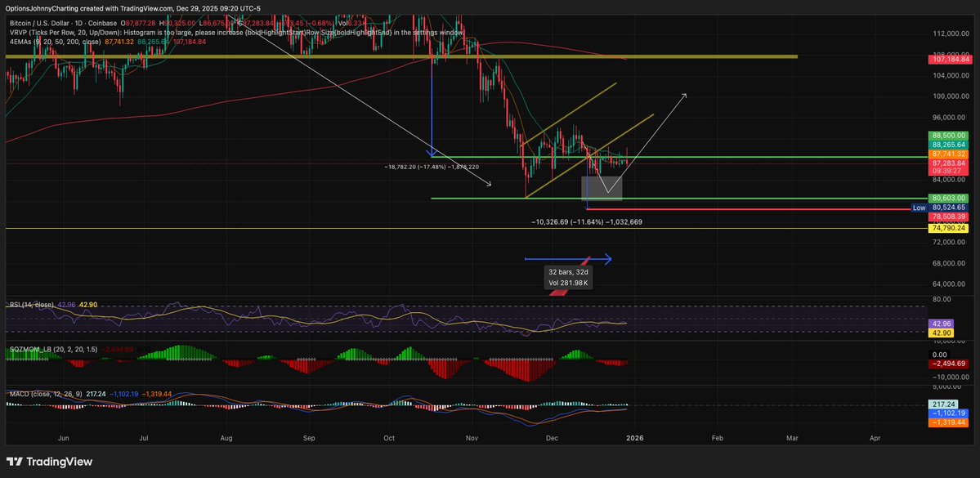The width and height of the screenshot is (980, 478).
Task: Click the blue −1,102.19 MACD axis label
Action: coord(949,413)
